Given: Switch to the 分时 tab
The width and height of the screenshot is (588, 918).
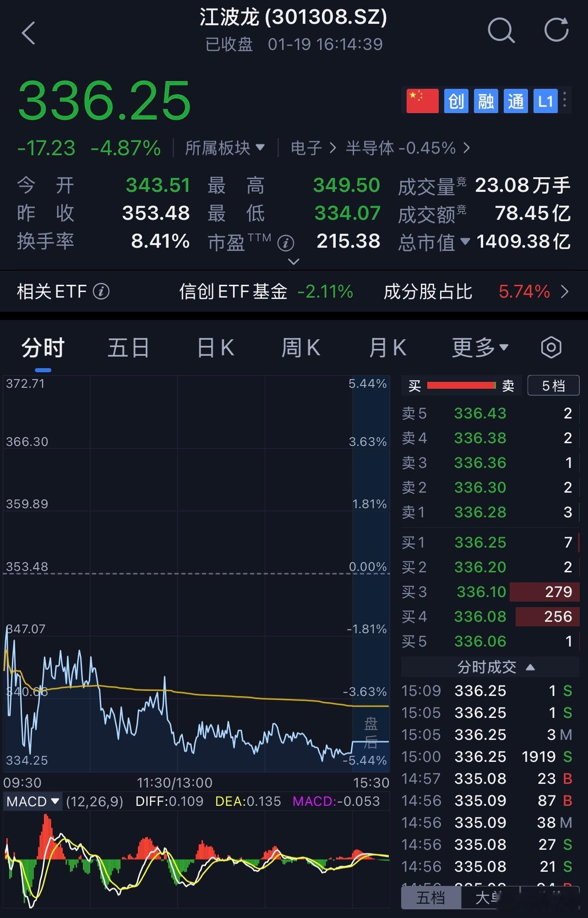Looking at the screenshot, I should pyautogui.click(x=43, y=348).
